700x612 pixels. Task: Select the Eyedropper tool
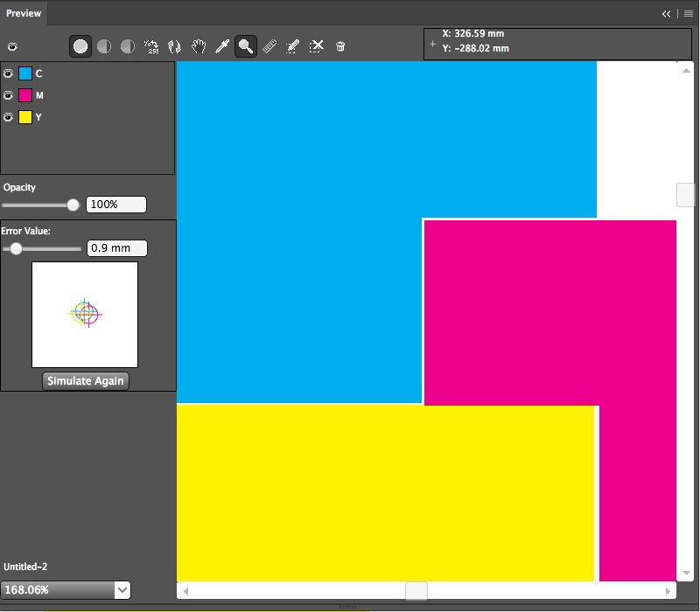[222, 46]
